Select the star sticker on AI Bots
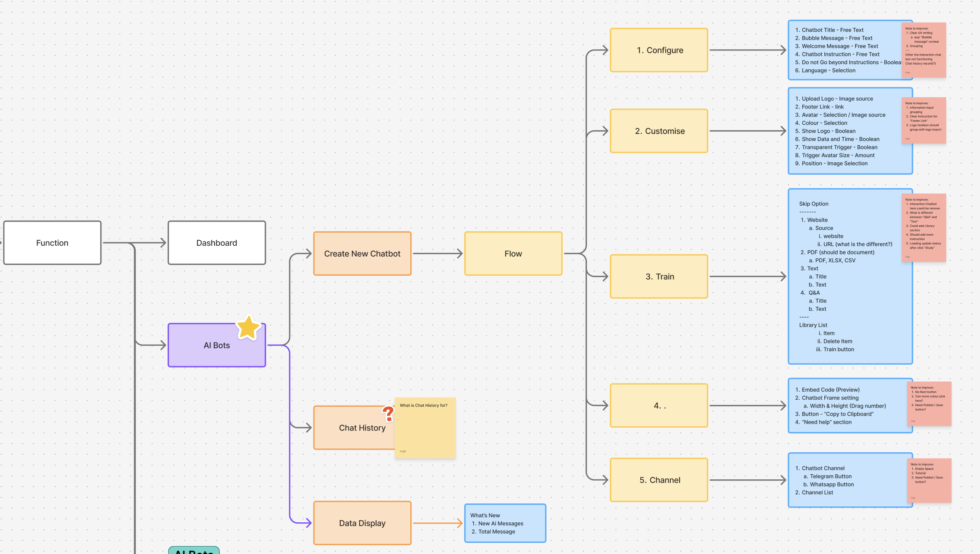Image resolution: width=980 pixels, height=554 pixels. 249,327
